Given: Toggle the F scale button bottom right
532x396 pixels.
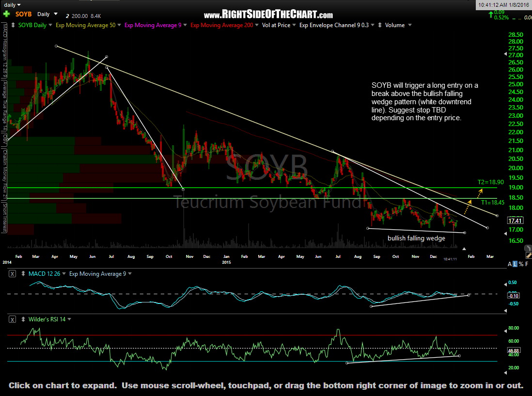Looking at the screenshot, I should [x=527, y=264].
